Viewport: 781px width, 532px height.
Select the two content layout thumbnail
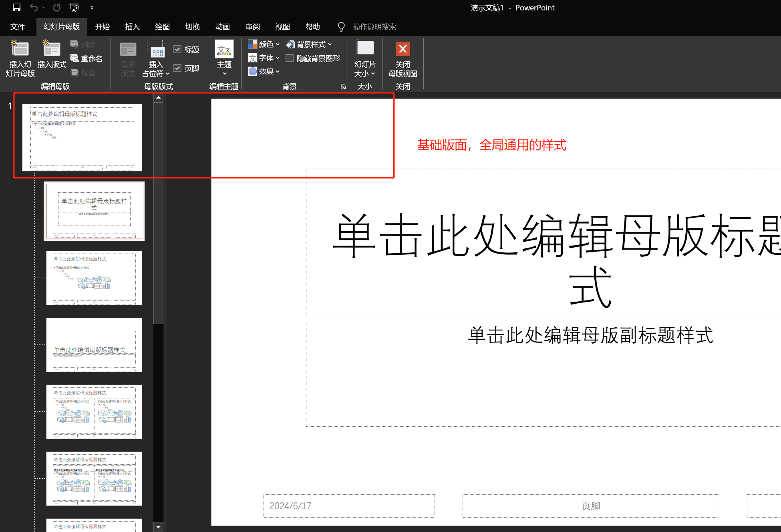click(94, 412)
